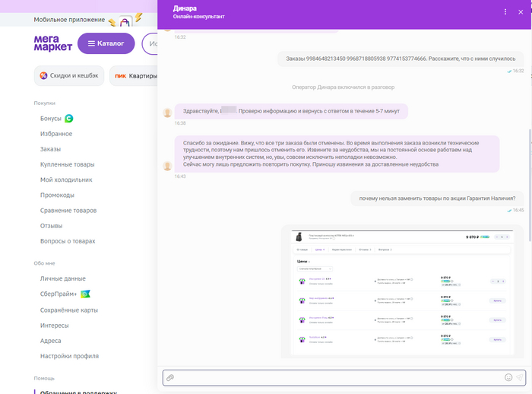Click the Оператор Динара включился notice
The height and width of the screenshot is (394, 532).
(x=343, y=87)
